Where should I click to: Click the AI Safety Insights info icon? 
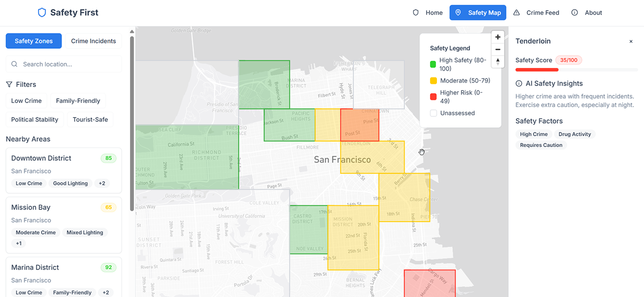[519, 84]
